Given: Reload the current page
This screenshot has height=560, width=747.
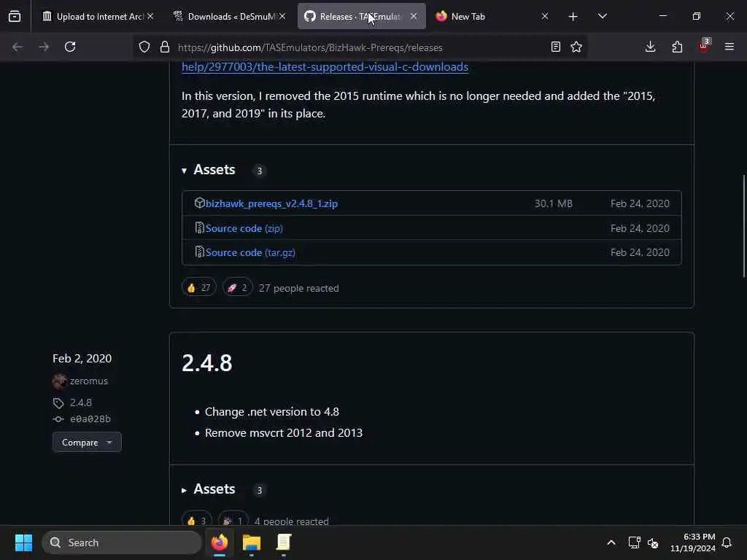Looking at the screenshot, I should (70, 47).
